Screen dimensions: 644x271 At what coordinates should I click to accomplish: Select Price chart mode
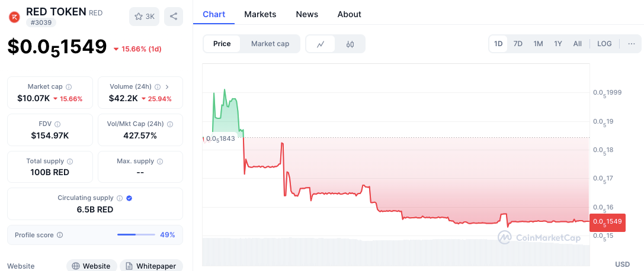click(x=222, y=44)
